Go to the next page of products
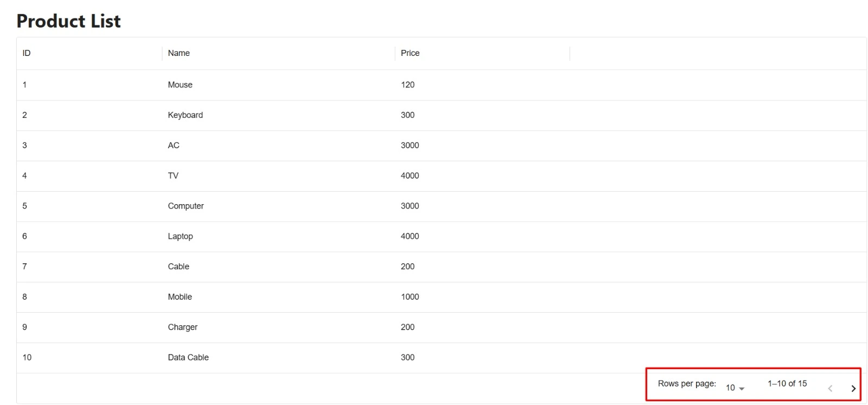The height and width of the screenshot is (405, 868). pyautogui.click(x=853, y=388)
